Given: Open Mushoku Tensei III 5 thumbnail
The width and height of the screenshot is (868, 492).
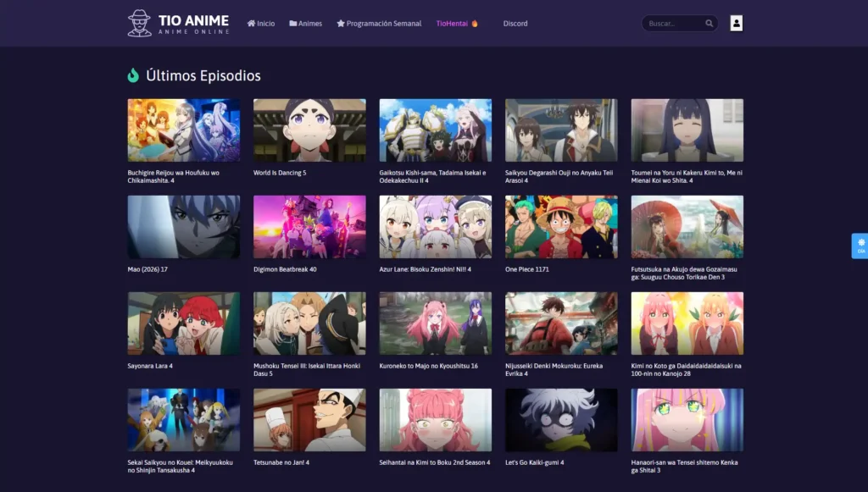Looking at the screenshot, I should [x=309, y=323].
